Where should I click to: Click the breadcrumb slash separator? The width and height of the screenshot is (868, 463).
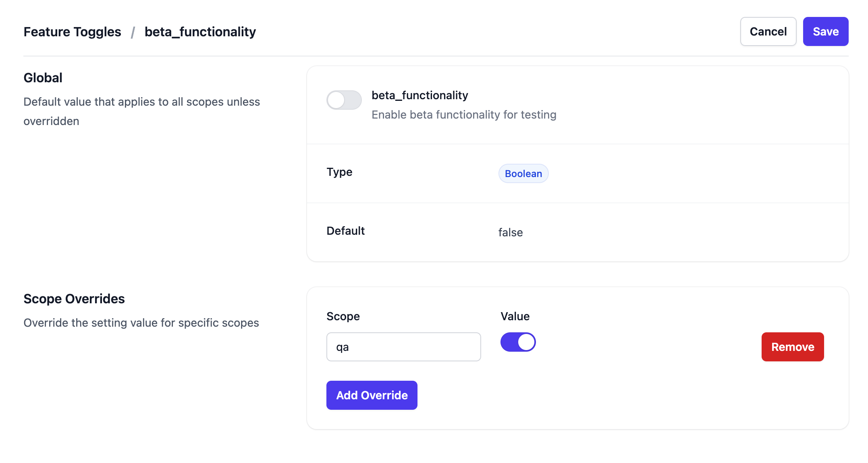(x=133, y=32)
